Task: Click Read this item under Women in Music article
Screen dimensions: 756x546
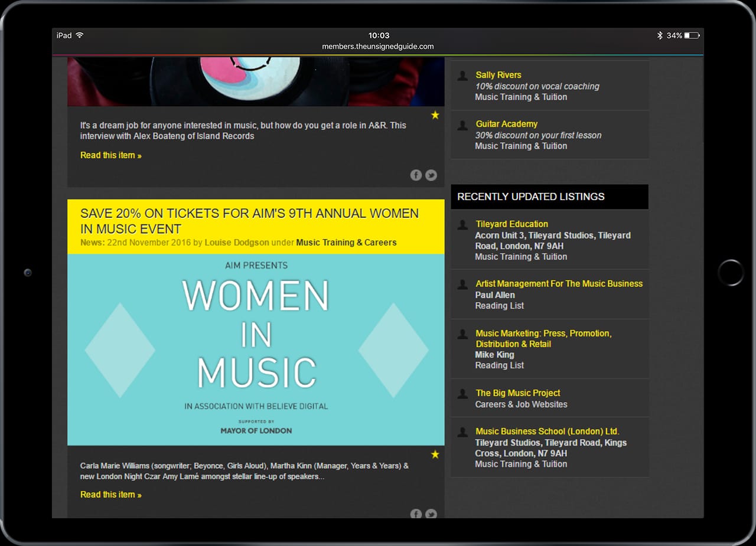Action: [111, 495]
